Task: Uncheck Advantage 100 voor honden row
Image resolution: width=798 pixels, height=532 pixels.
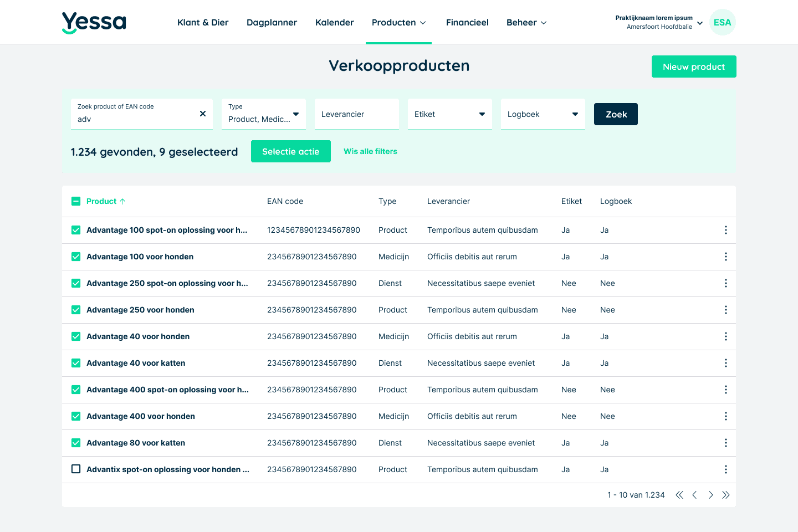Action: 76,257
